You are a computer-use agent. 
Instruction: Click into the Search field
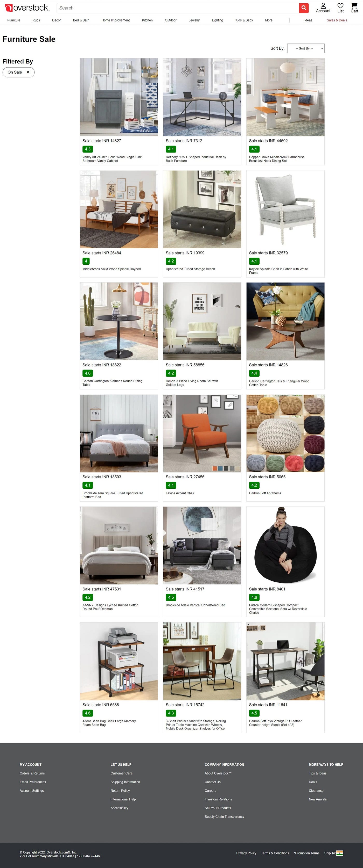[x=178, y=8]
